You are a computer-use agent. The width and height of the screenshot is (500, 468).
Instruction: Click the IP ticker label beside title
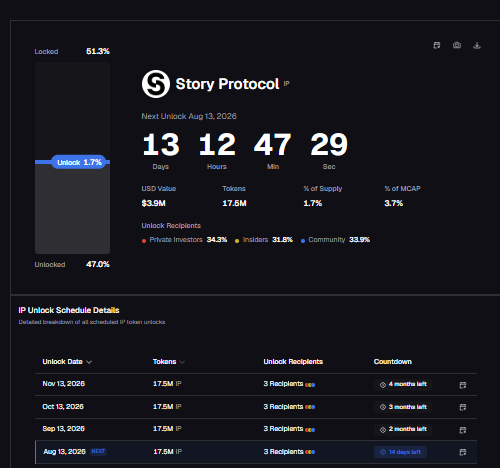pos(287,84)
